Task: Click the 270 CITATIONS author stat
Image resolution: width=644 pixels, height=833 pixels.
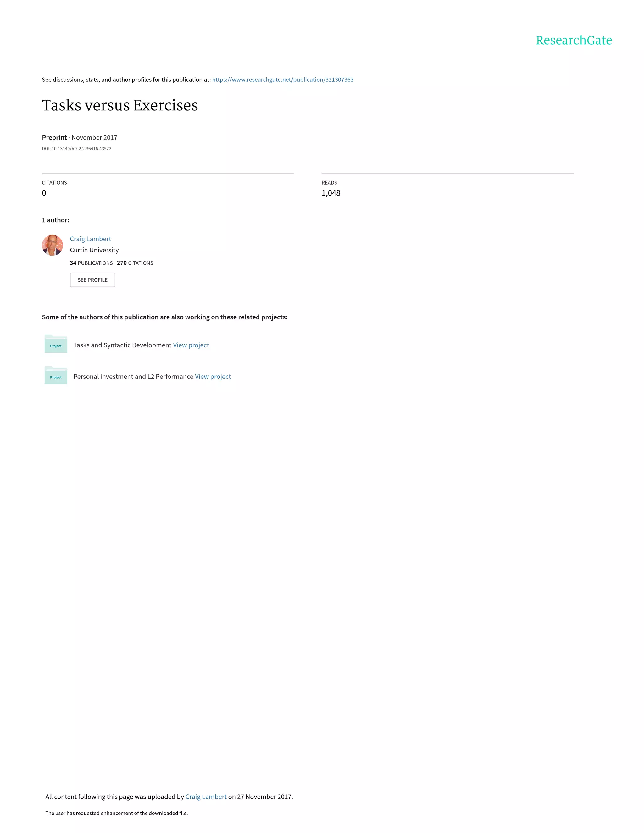Action: pos(135,263)
